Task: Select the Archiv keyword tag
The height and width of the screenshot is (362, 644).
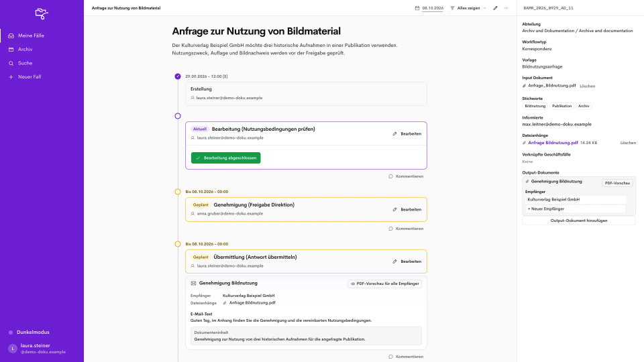Action: (x=584, y=106)
